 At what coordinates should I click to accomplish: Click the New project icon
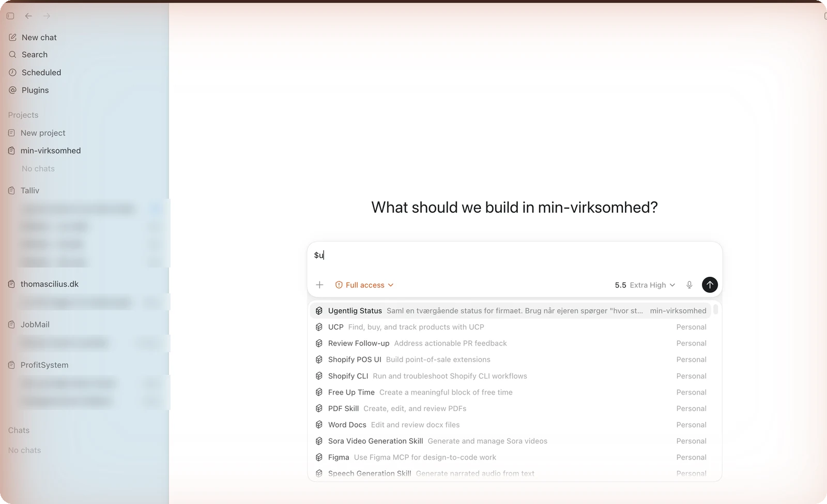click(x=11, y=133)
